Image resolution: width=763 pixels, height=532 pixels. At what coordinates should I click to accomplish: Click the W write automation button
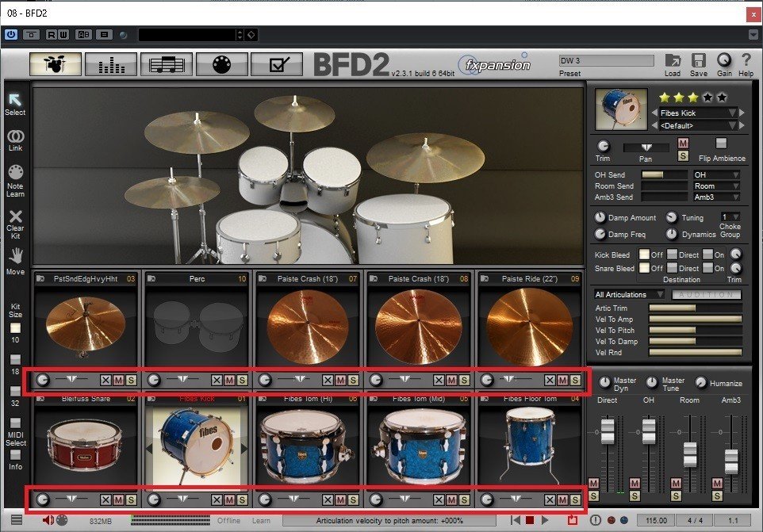(63, 35)
